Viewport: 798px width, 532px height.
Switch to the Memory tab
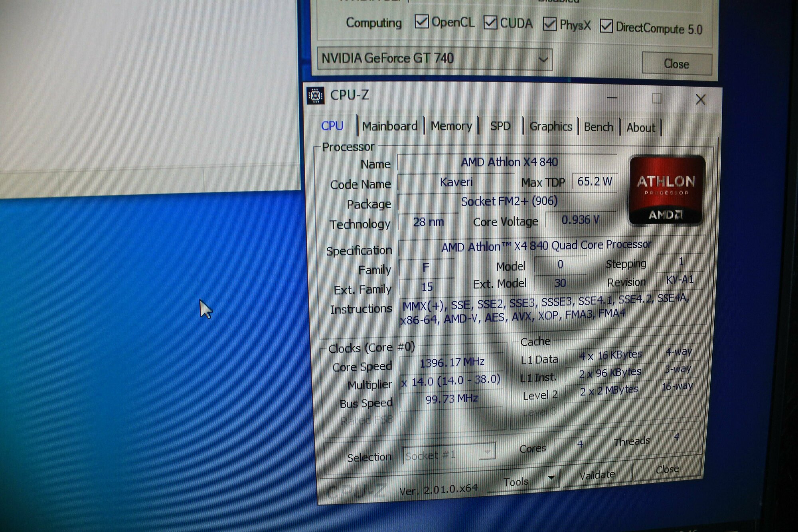click(451, 126)
